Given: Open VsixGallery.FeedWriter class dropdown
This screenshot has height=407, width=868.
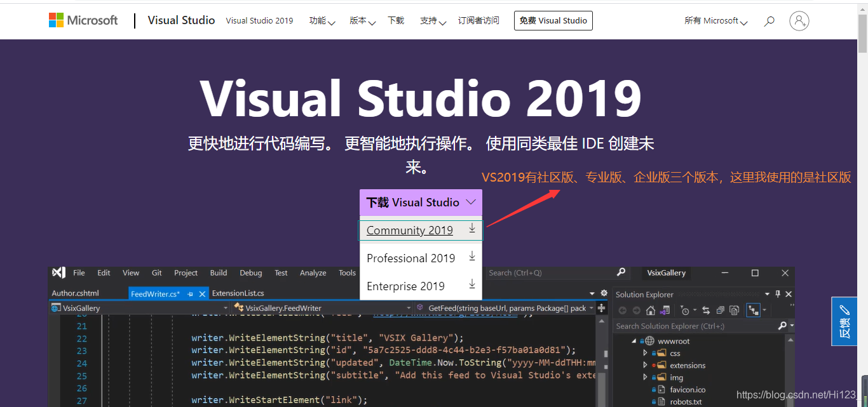Looking at the screenshot, I should click(x=322, y=308).
